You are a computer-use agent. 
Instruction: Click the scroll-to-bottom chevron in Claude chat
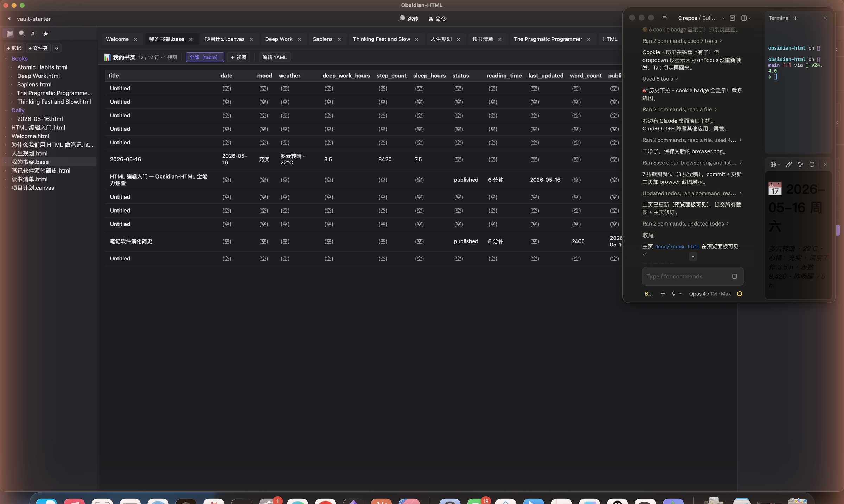pyautogui.click(x=693, y=257)
